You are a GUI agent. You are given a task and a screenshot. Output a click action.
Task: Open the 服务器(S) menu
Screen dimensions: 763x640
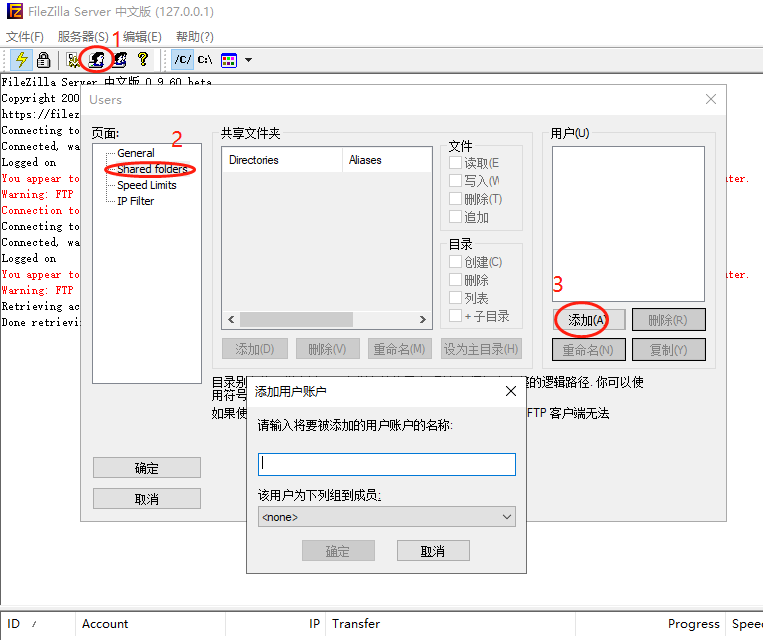tap(83, 37)
